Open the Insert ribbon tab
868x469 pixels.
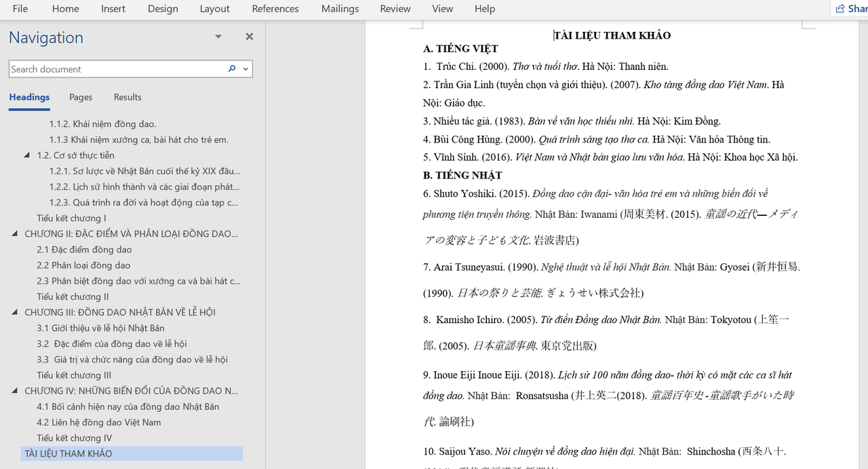(x=113, y=9)
